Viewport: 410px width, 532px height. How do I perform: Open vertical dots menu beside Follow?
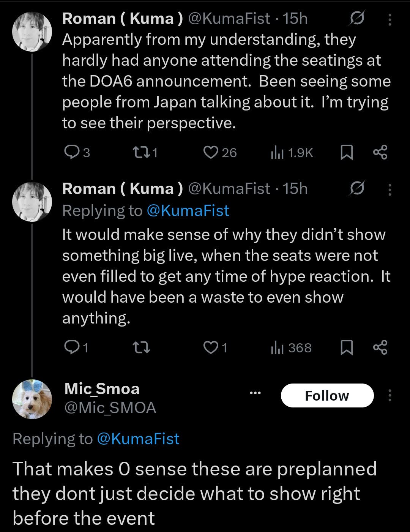(x=389, y=396)
